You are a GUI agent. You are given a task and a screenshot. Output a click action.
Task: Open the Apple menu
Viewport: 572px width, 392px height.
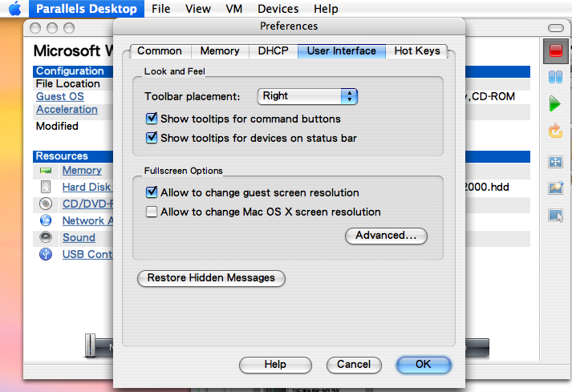pyautogui.click(x=15, y=8)
